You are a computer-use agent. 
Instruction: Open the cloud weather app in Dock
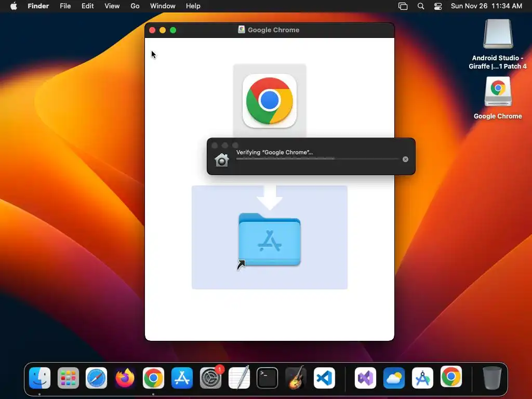point(394,378)
